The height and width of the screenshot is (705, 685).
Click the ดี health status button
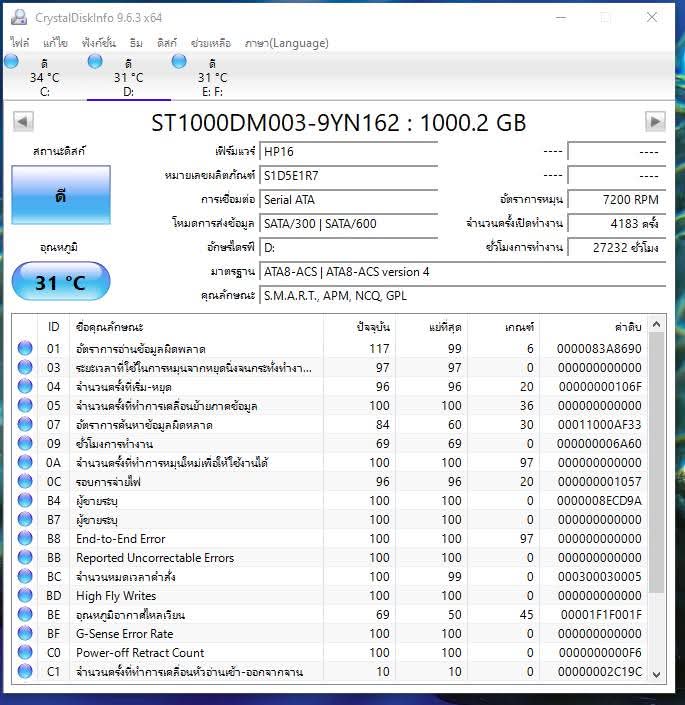click(61, 195)
